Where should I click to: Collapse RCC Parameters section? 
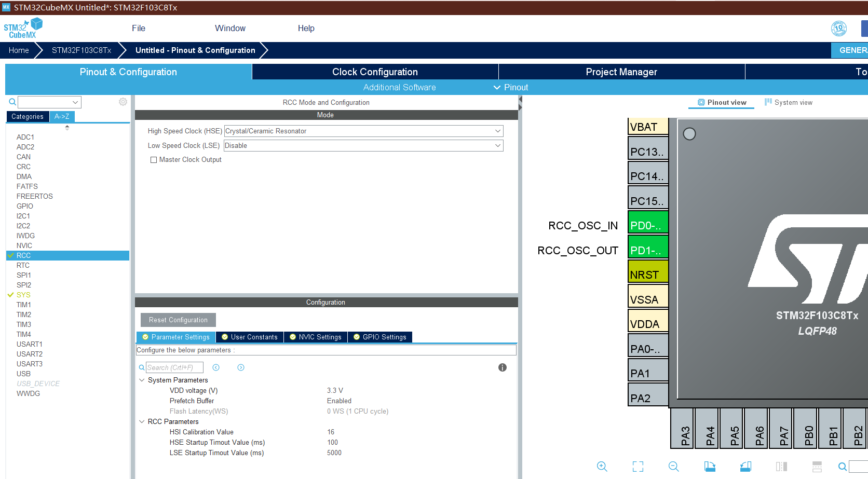[x=142, y=421]
